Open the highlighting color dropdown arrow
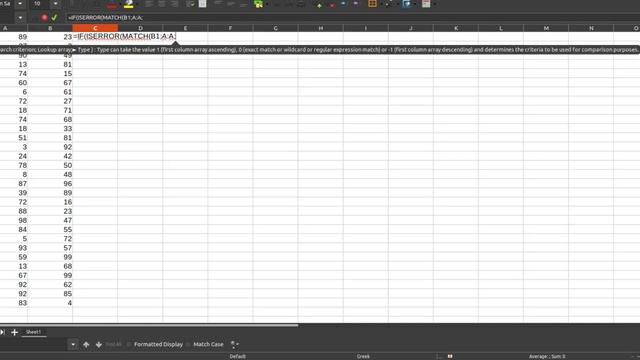640x360 pixels. click(x=136, y=4)
